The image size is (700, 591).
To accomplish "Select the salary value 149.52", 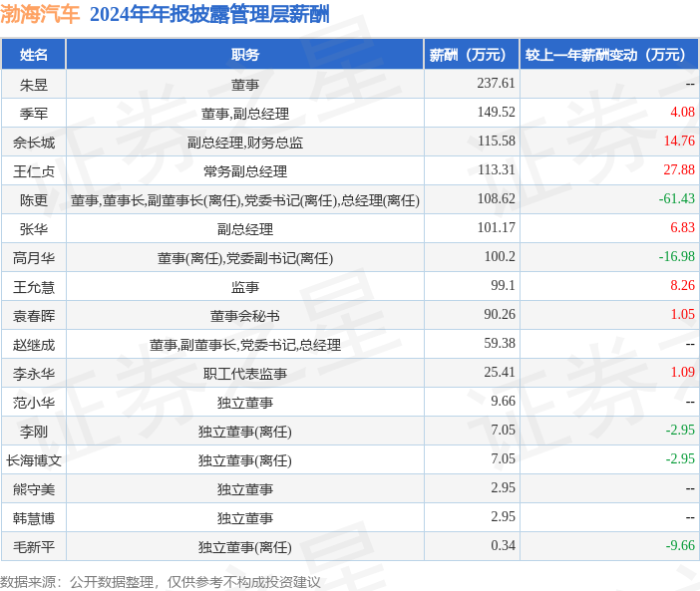I will (x=496, y=112).
